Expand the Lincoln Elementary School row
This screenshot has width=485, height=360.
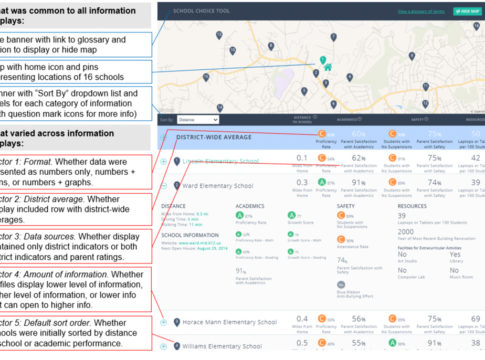[164, 162]
